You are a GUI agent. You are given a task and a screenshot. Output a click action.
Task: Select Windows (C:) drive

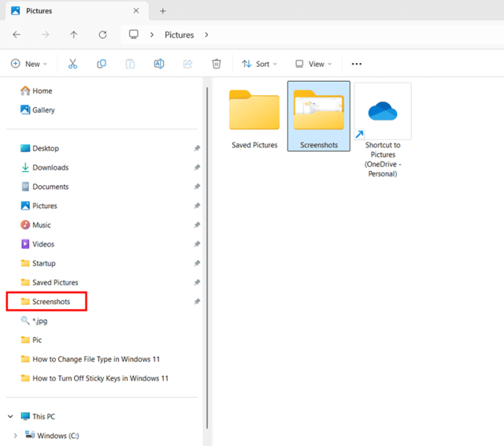coord(52,436)
